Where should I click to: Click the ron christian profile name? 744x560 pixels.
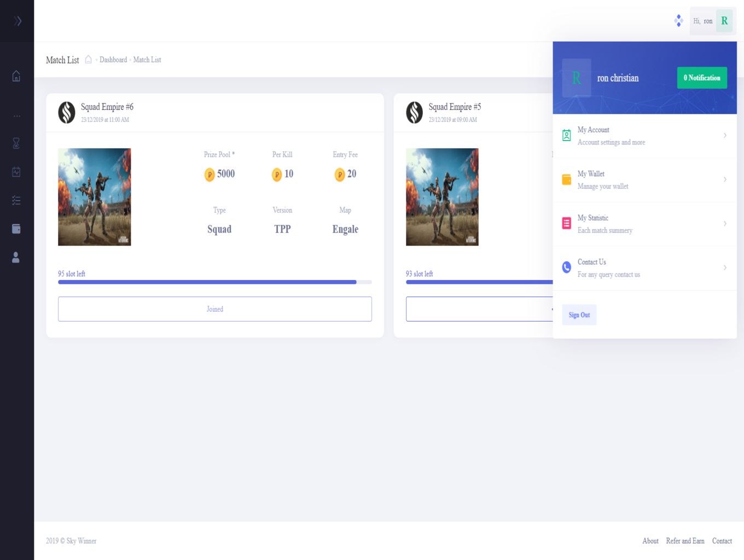coord(618,78)
